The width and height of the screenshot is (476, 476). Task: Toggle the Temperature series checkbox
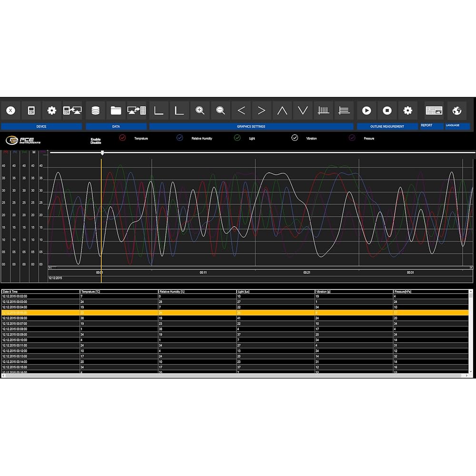[123, 138]
